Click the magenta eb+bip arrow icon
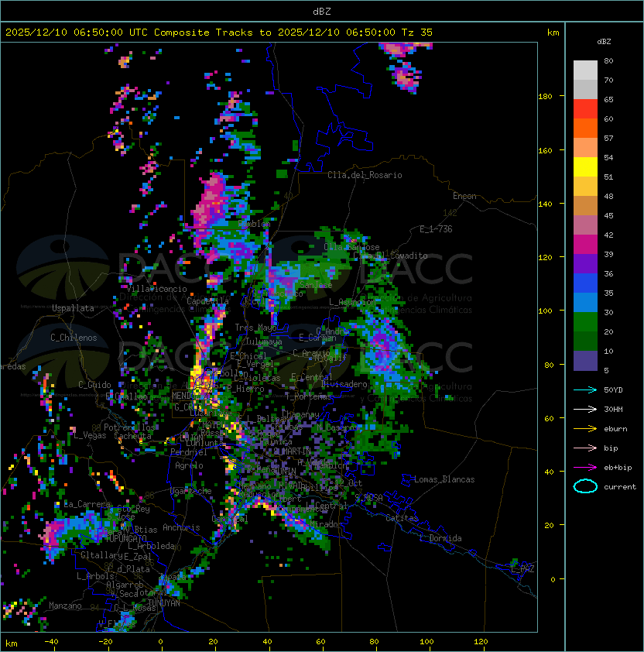644x652 pixels. coord(585,468)
